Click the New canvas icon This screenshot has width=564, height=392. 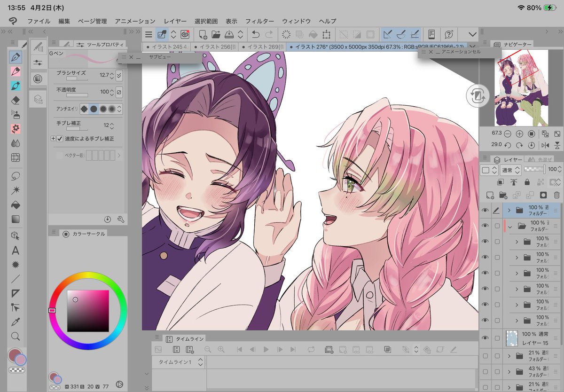tap(203, 34)
